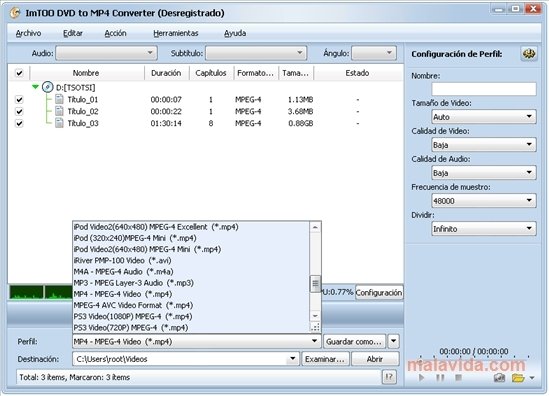Image resolution: width=549 pixels, height=396 pixels.
Task: Collapse the D:[TSOTSI] tree node
Action: coord(35,86)
